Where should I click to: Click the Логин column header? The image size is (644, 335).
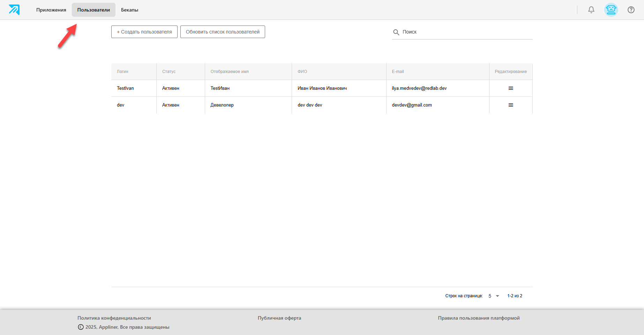(122, 72)
